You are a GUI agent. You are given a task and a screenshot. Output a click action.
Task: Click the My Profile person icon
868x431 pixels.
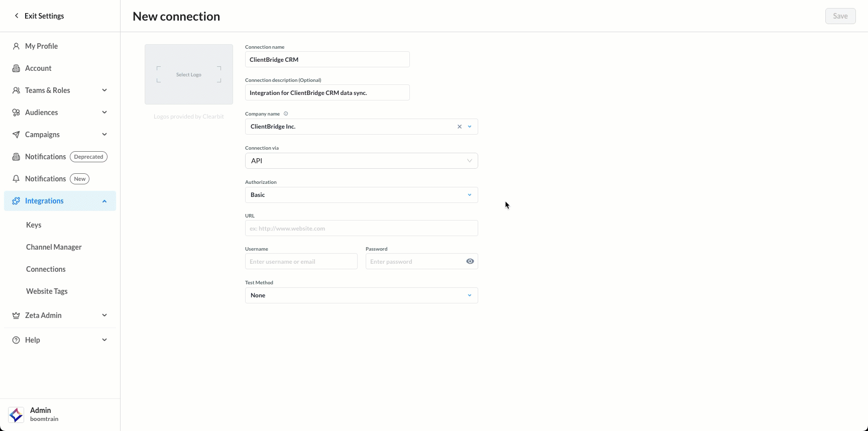(x=16, y=46)
